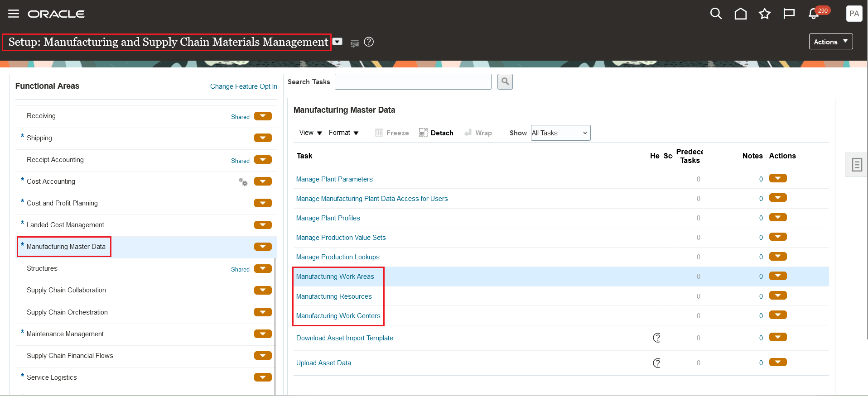The height and width of the screenshot is (396, 868).
Task: Click the Freeze toolbar button
Action: click(x=392, y=133)
